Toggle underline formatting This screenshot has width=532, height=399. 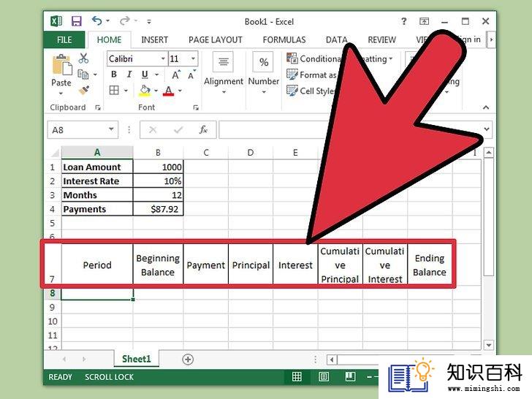tap(145, 75)
